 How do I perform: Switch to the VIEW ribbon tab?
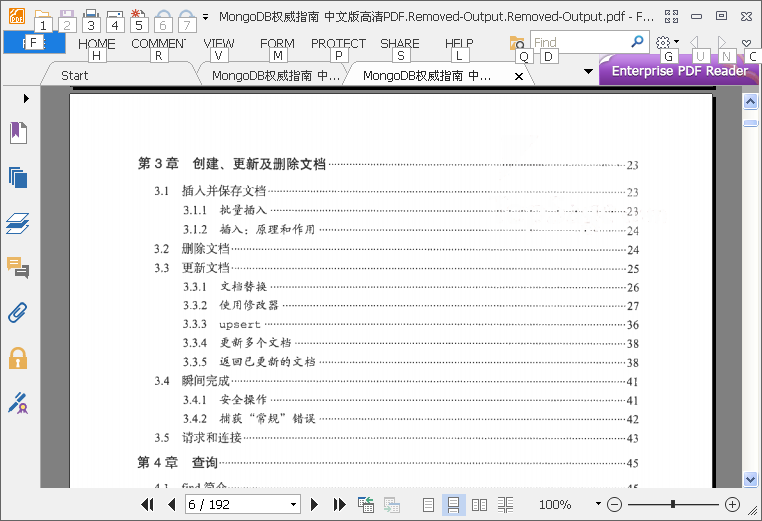pyautogui.click(x=219, y=44)
